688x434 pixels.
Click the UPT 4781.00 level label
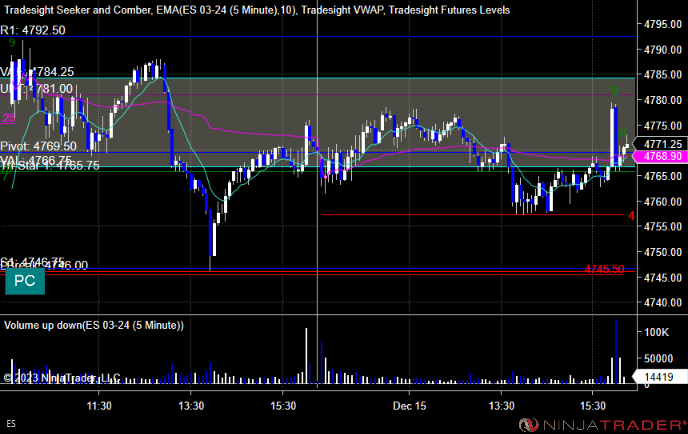coord(36,89)
